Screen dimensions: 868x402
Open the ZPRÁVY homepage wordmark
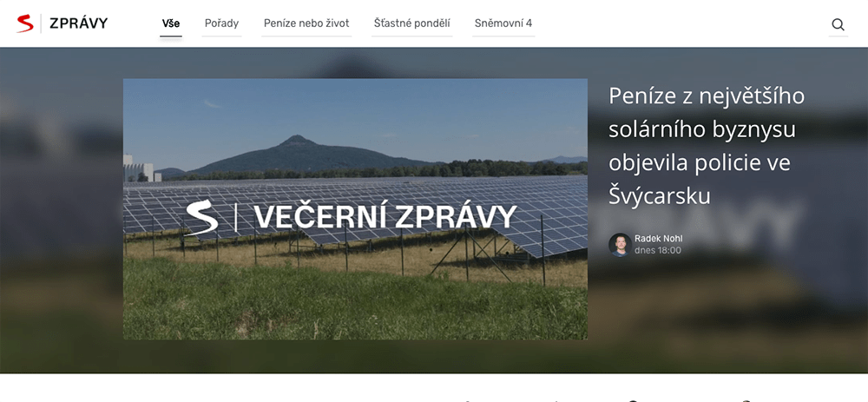[79, 23]
